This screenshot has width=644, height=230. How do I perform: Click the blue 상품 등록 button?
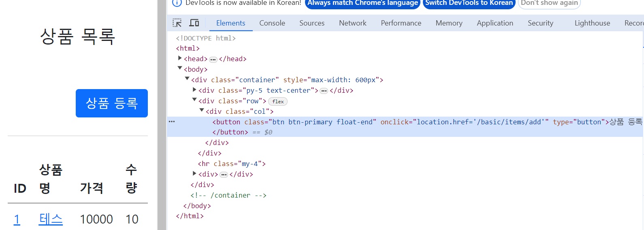[112, 103]
